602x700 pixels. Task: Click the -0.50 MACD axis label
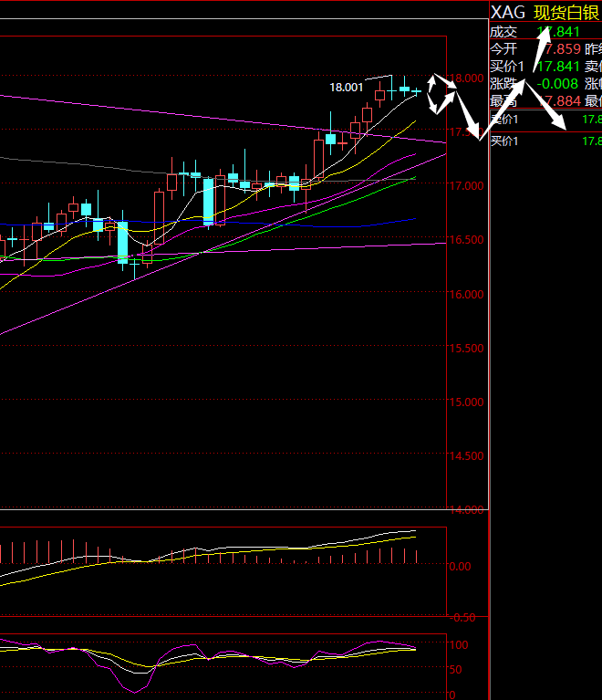[462, 618]
